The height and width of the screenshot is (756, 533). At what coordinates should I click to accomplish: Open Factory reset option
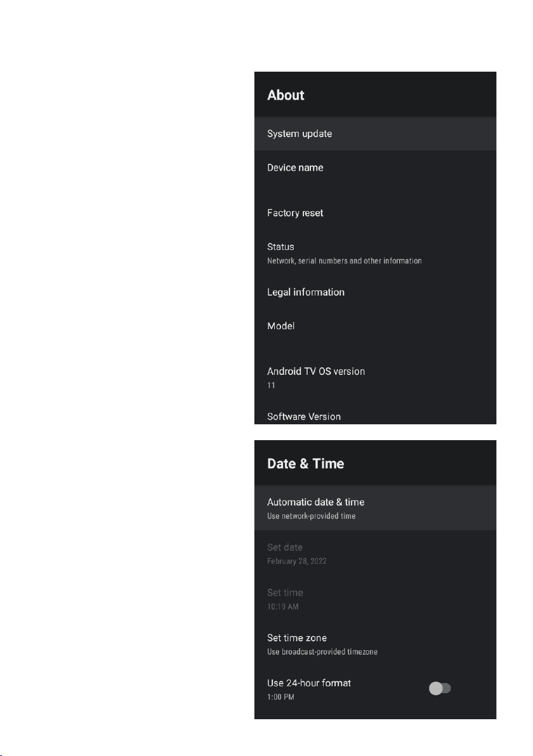[375, 212]
